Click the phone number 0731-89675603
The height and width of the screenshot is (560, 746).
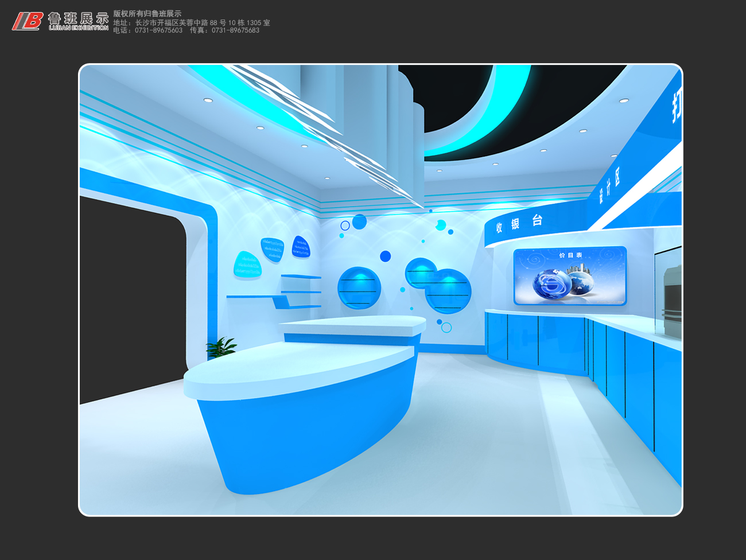pyautogui.click(x=158, y=30)
